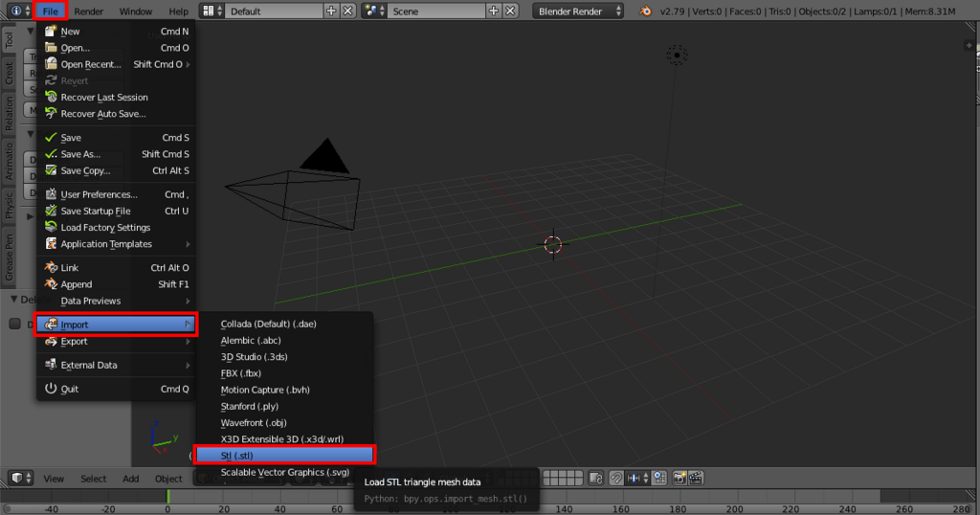Open the Window menu
The width and height of the screenshot is (980, 515).
tap(136, 11)
